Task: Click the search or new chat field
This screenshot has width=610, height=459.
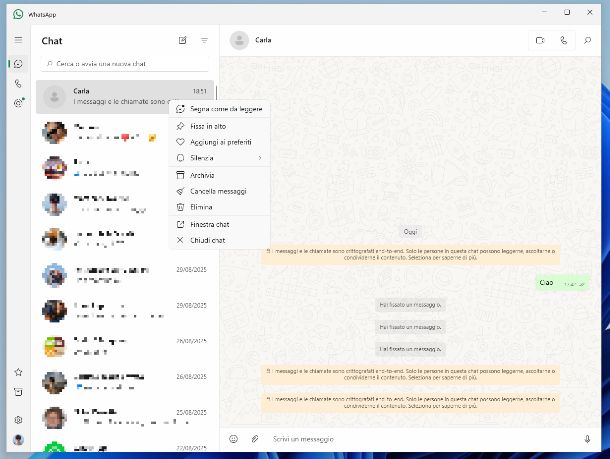Action: tap(124, 64)
